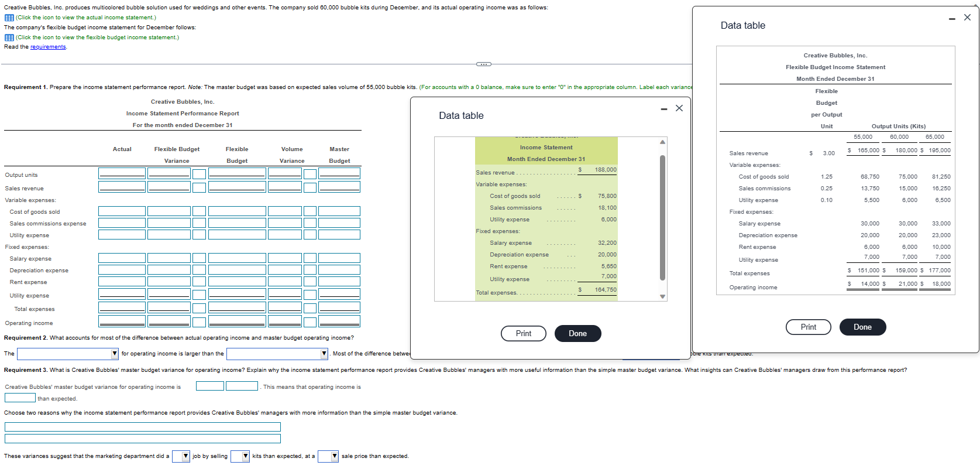Click the '68,750' cost of goods sold value
Screen dimensions: 980x472
tap(870, 177)
